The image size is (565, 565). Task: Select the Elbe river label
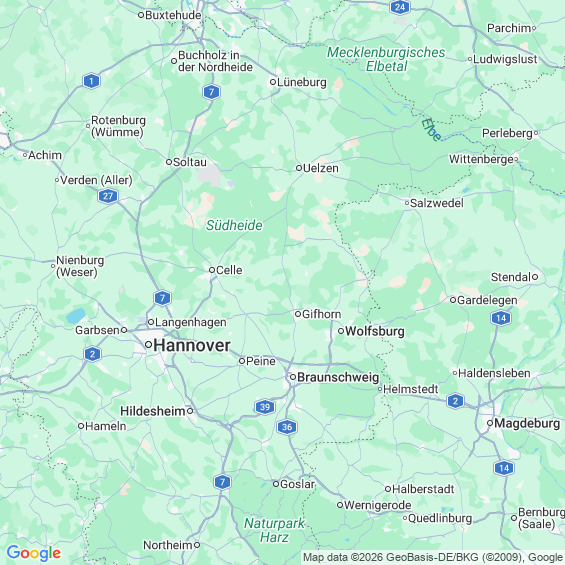coord(431,130)
